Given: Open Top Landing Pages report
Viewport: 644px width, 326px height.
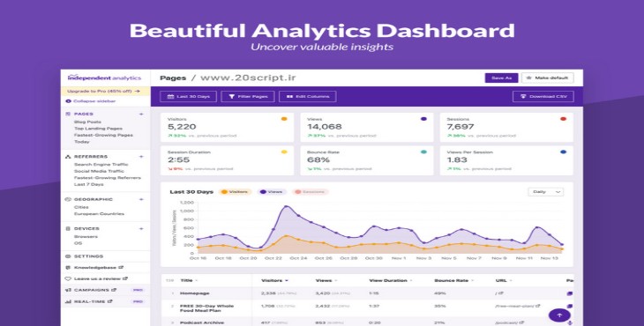Looking at the screenshot, I should click(98, 129).
